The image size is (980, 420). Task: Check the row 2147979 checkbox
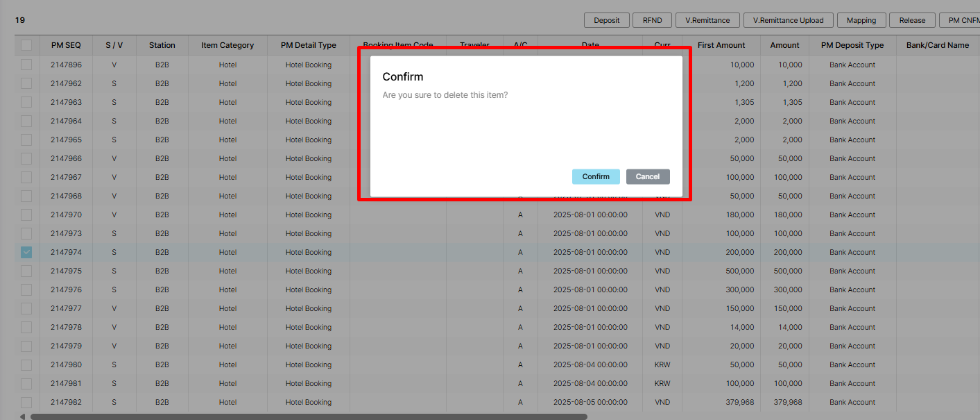click(x=26, y=346)
